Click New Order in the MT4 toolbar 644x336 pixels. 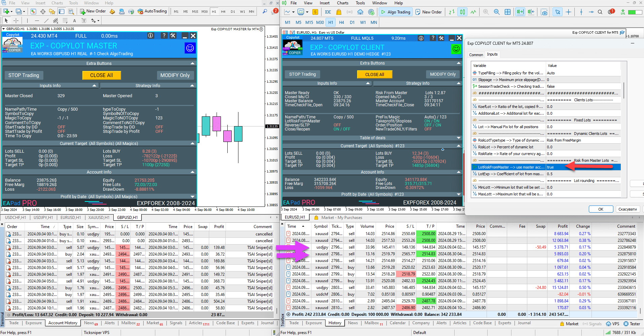pos(93,11)
